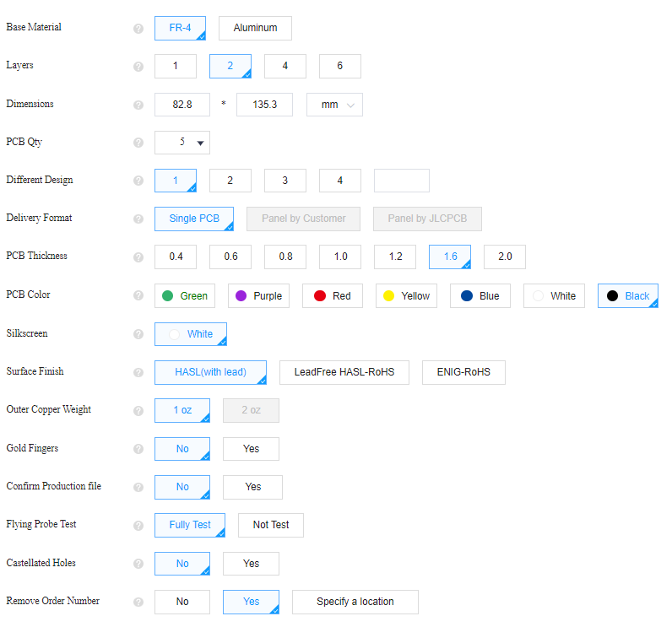View help for Gold Fingers
The height and width of the screenshot is (627, 672).
click(138, 449)
